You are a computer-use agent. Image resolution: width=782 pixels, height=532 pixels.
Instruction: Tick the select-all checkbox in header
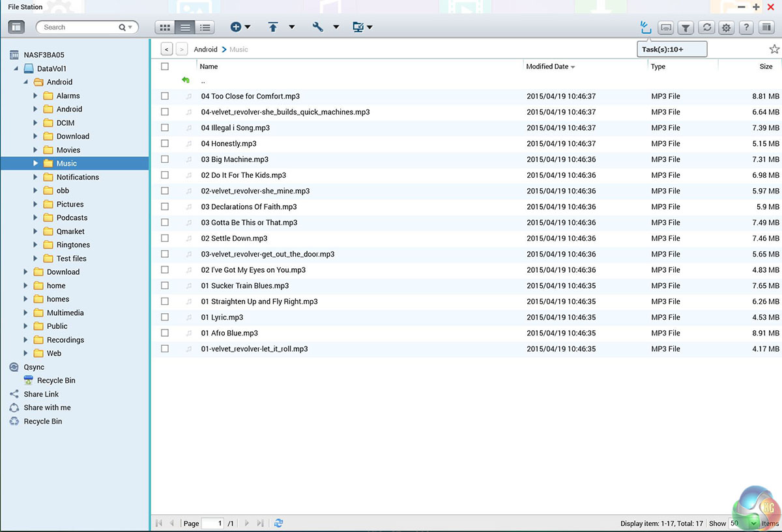(x=165, y=66)
